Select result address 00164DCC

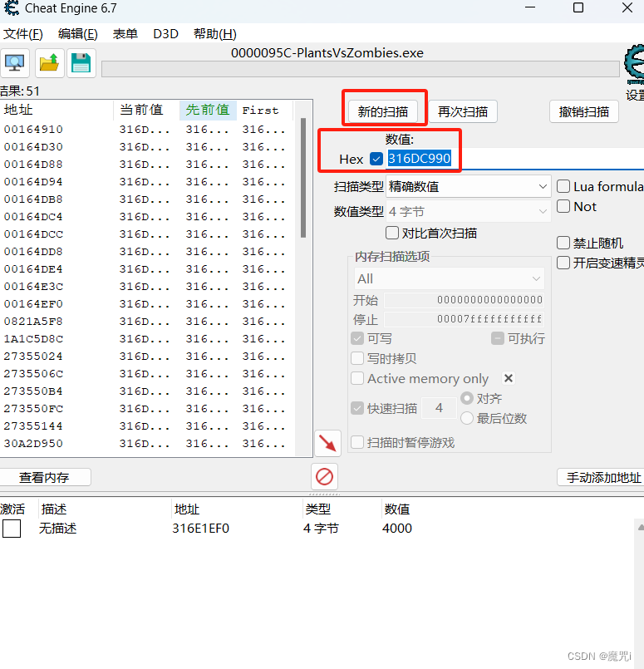click(33, 234)
